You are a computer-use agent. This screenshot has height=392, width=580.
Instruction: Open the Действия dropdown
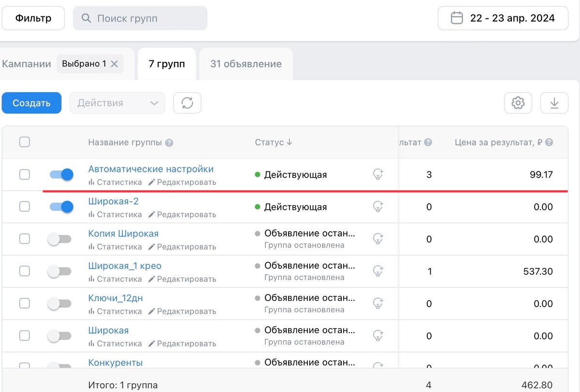(117, 103)
